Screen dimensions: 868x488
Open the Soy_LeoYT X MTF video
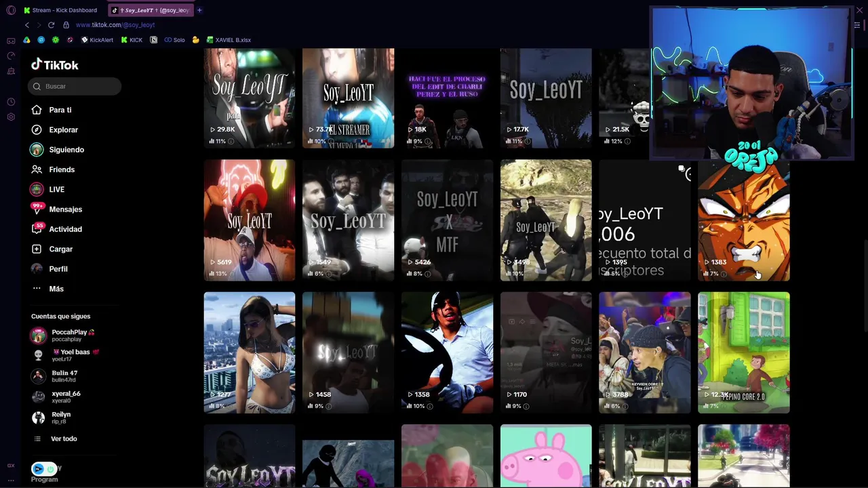(x=447, y=220)
